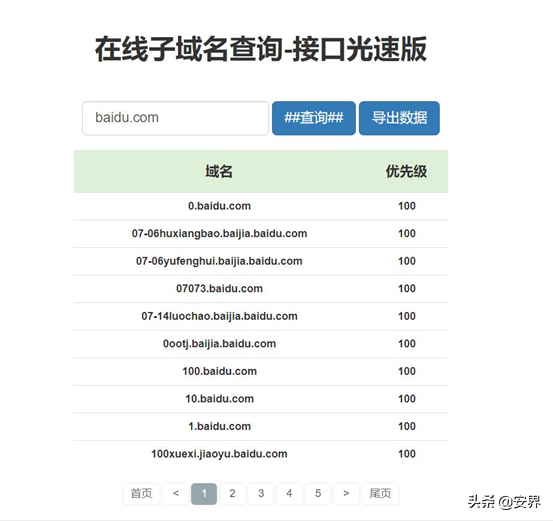The height and width of the screenshot is (521, 553).
Task: Select the 0.baidu.com domain cell
Action: point(219,206)
